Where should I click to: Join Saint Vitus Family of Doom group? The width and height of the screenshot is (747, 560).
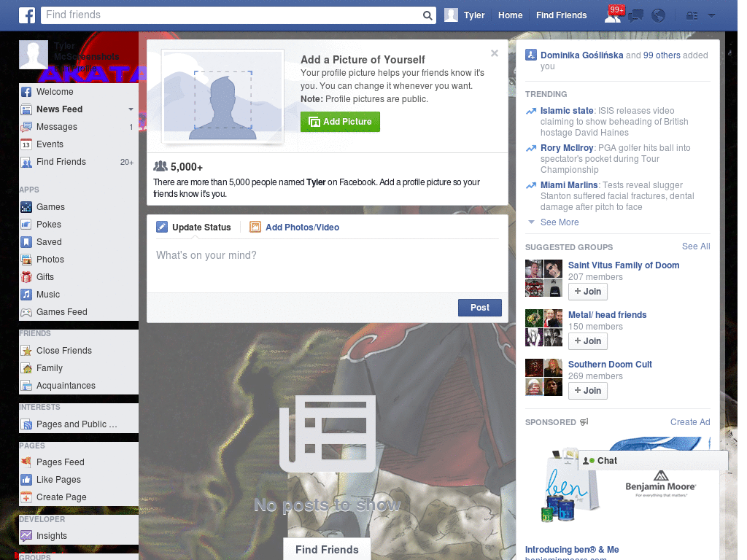(x=588, y=292)
